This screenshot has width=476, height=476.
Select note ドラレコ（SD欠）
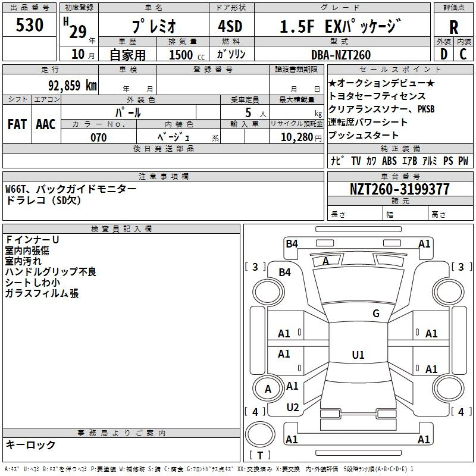pyautogui.click(x=43, y=200)
